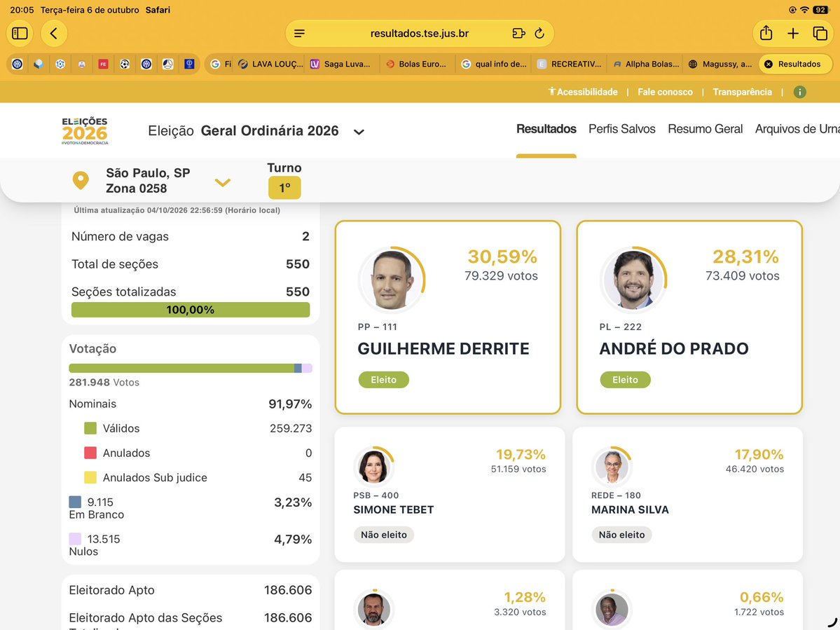Switch to the Perfis Salvos tab
Screen dimensions: 840x630
[622, 129]
